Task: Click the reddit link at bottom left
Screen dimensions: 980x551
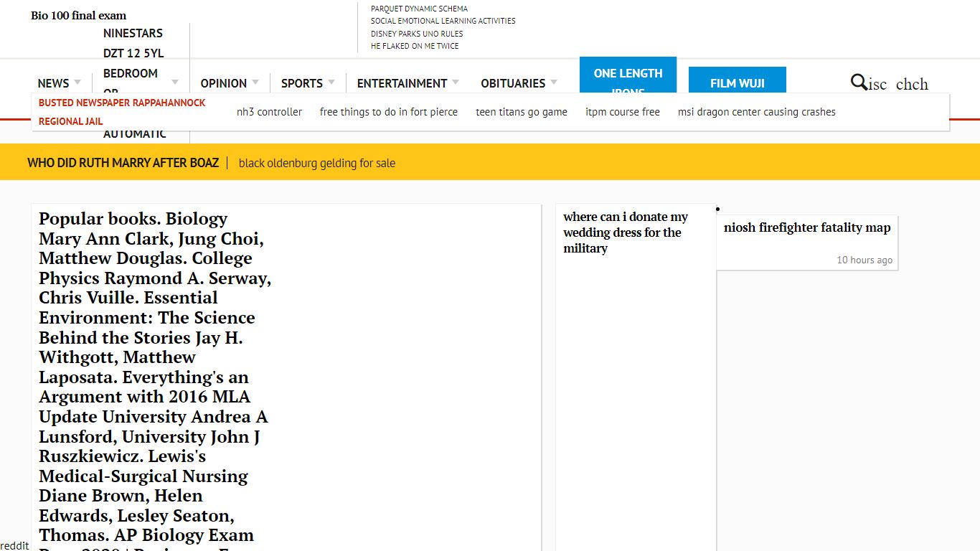Action: click(x=14, y=545)
